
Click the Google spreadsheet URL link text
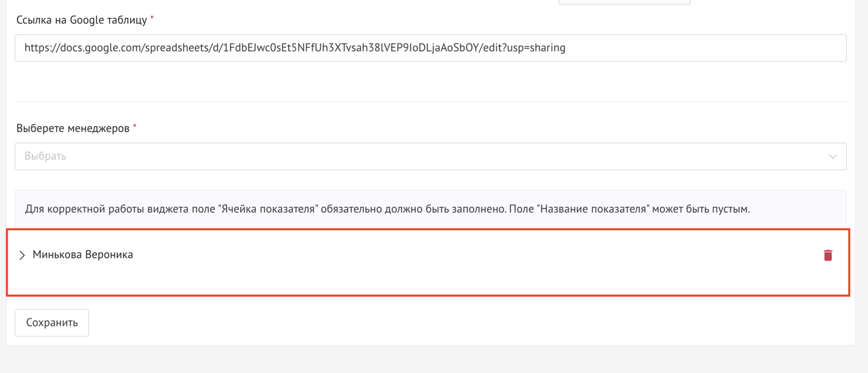coord(294,48)
